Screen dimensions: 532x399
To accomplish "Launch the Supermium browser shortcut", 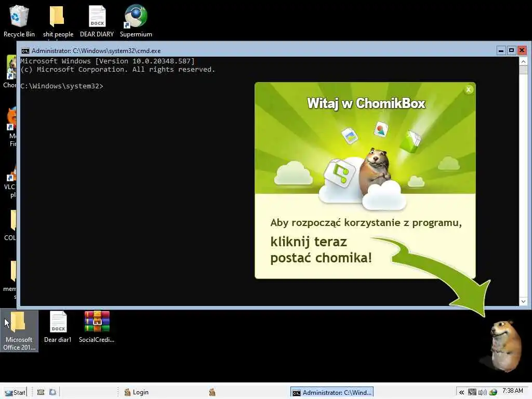I will 136,21.
